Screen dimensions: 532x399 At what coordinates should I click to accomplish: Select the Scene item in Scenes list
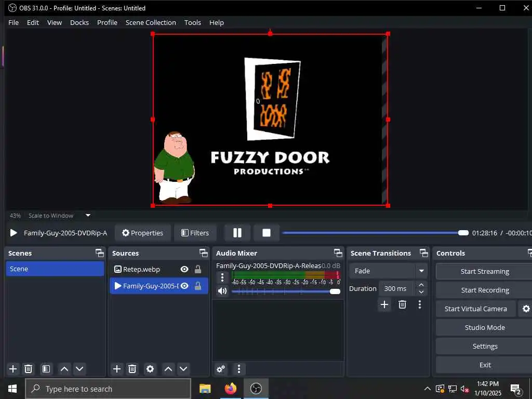(x=55, y=269)
